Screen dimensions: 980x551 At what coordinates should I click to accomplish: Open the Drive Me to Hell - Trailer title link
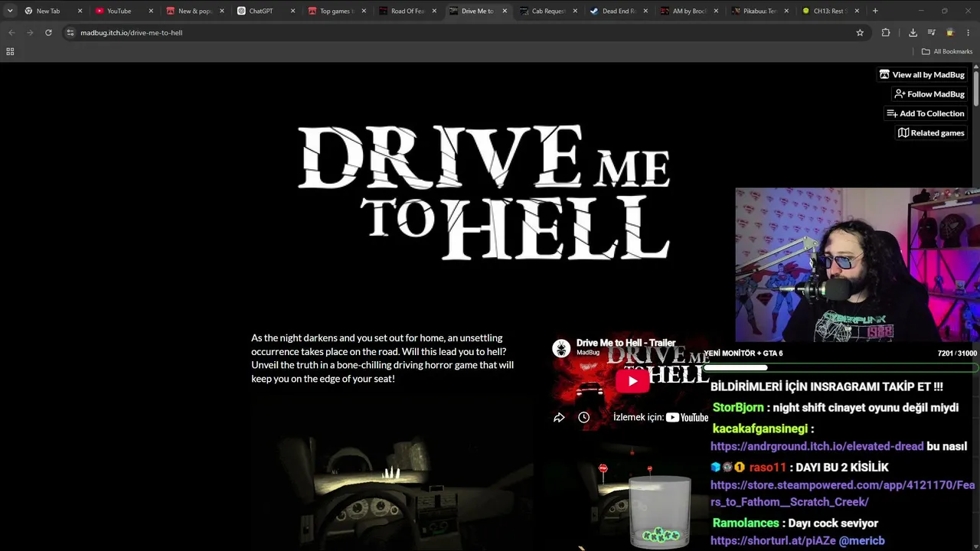(626, 343)
